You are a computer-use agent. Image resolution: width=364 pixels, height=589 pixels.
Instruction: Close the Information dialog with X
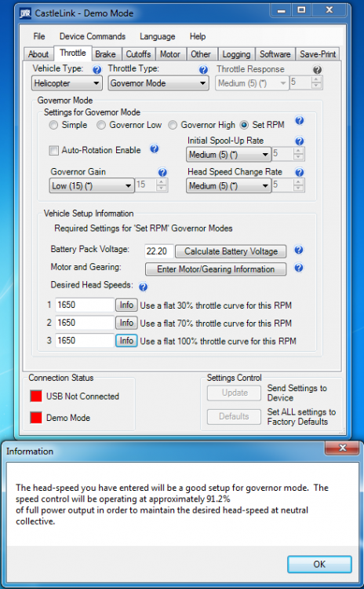click(x=342, y=448)
